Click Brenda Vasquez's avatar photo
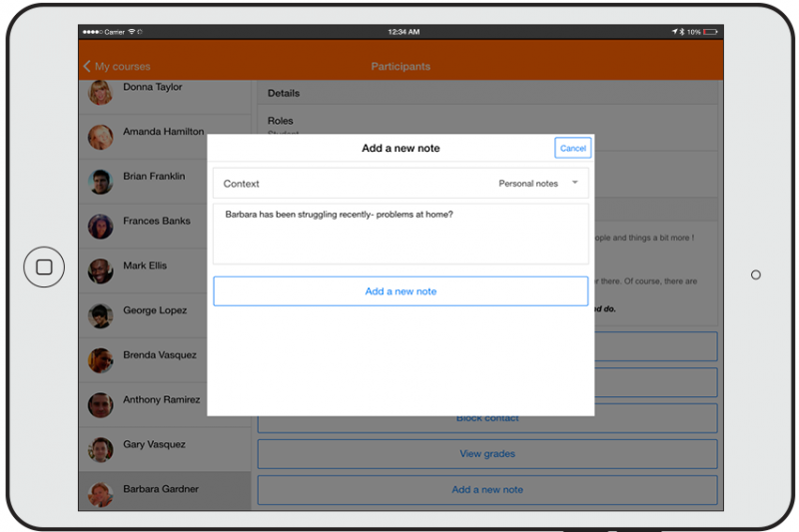This screenshot has height=532, width=799. point(101,361)
